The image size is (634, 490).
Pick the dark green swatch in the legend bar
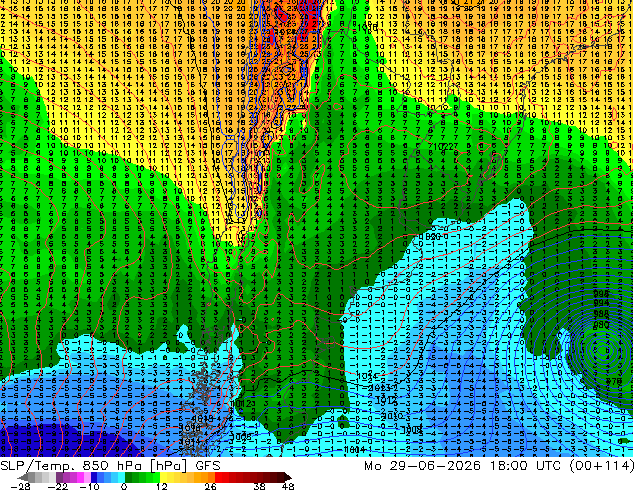point(129,477)
